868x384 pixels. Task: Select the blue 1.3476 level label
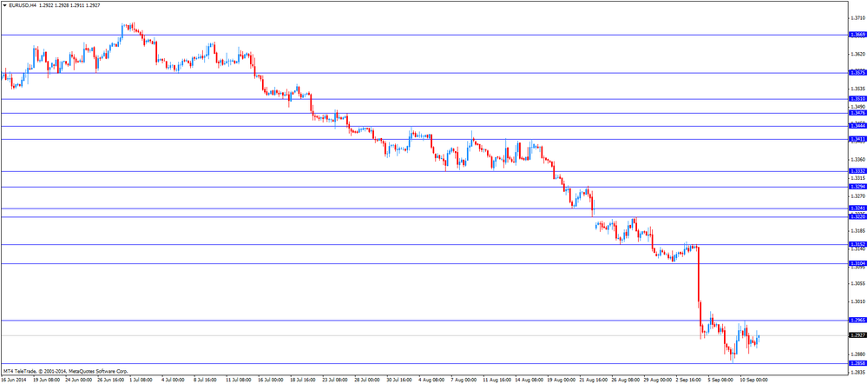click(x=858, y=112)
